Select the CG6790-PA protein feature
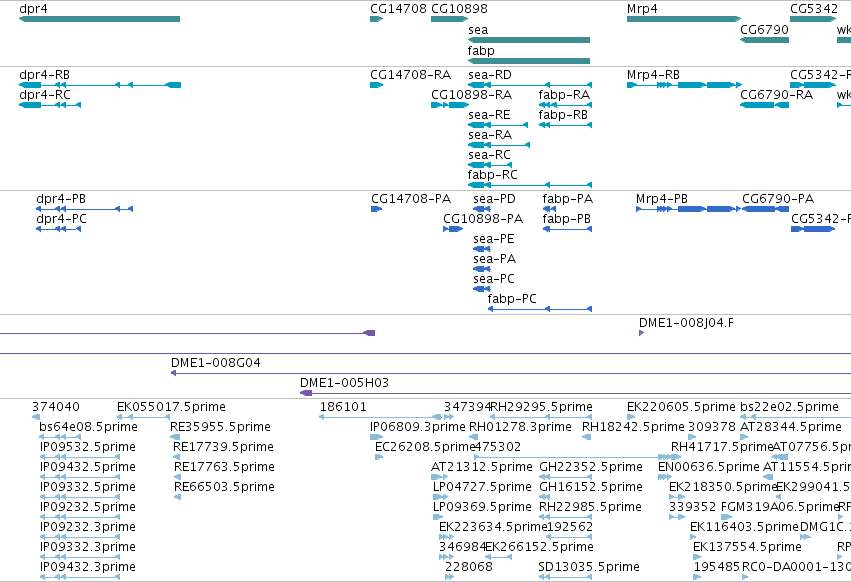Image resolution: width=851 pixels, height=582 pixels. click(766, 209)
